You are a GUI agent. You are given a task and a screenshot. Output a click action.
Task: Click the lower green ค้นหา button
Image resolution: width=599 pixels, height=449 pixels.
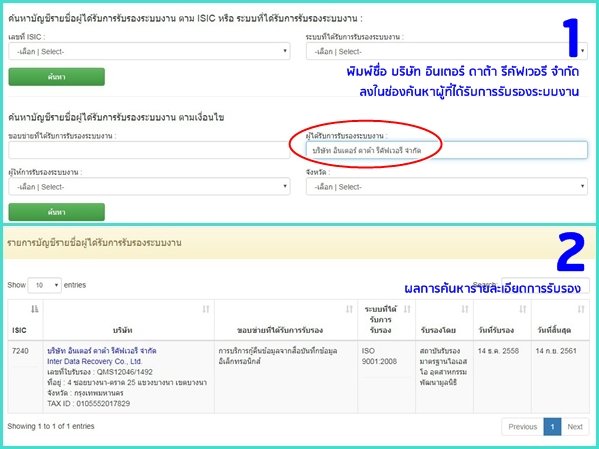click(57, 212)
